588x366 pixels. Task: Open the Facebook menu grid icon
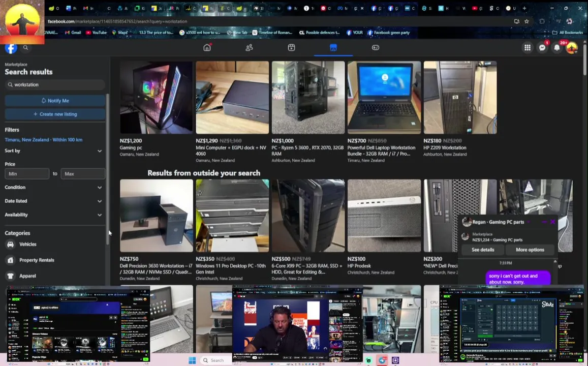(x=527, y=48)
